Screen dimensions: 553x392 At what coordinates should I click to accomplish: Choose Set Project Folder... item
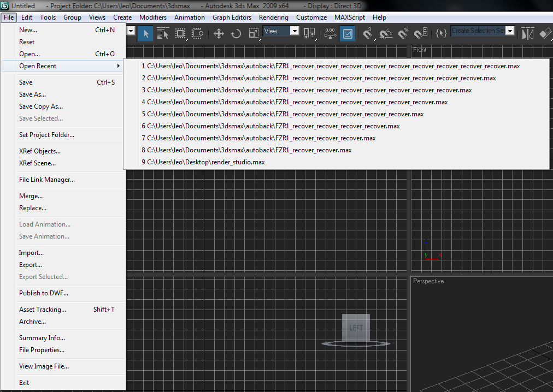pyautogui.click(x=63, y=135)
